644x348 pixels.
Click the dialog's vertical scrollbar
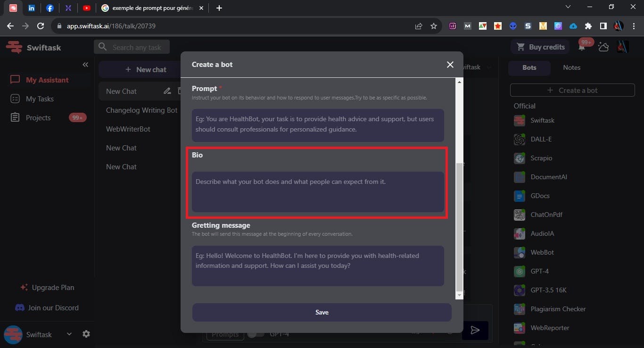(x=459, y=228)
